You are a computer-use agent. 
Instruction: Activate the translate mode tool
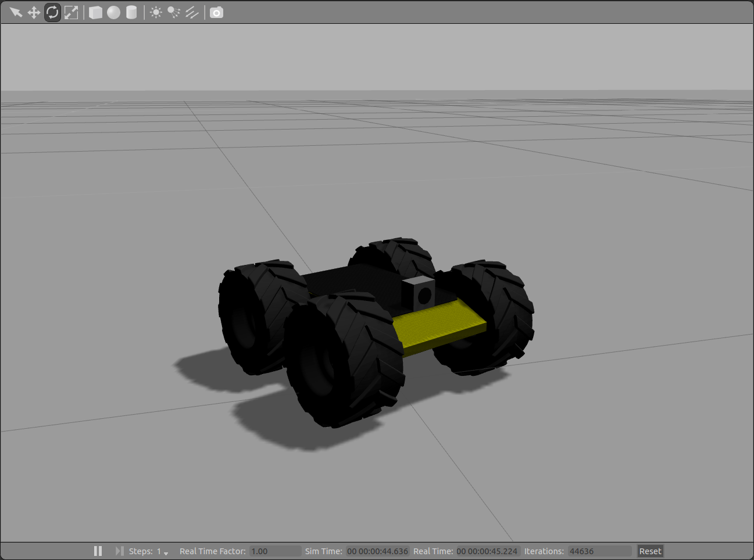click(33, 12)
